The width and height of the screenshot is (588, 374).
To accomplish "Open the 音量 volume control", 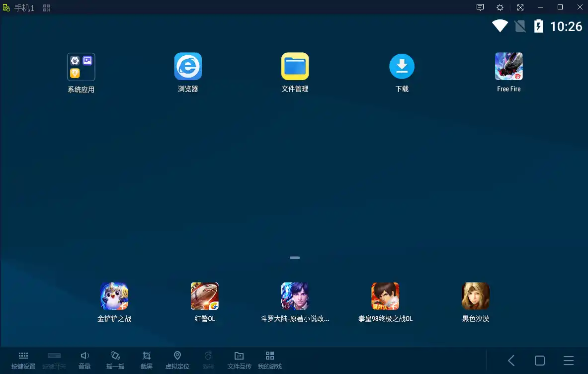I will pyautogui.click(x=84, y=359).
